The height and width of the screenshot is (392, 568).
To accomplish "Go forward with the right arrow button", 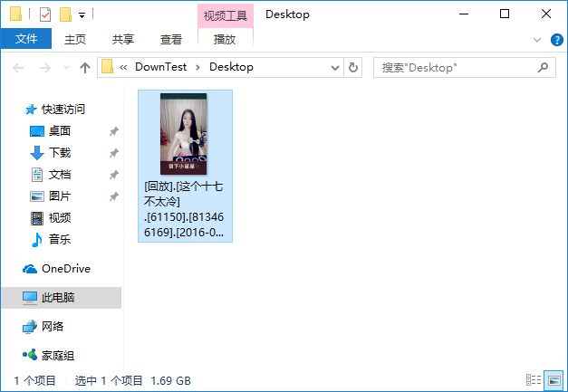I will click(45, 68).
